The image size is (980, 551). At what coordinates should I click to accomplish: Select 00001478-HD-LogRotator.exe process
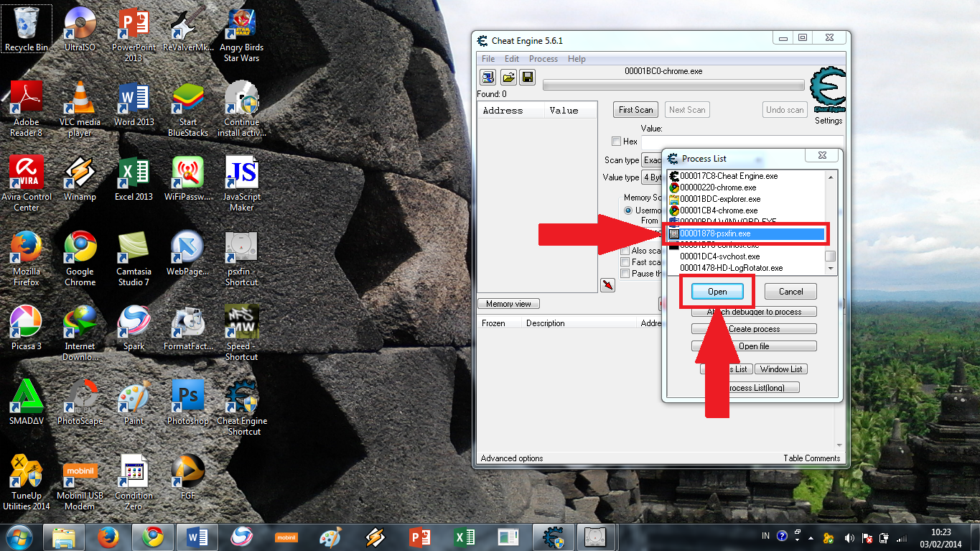746,268
